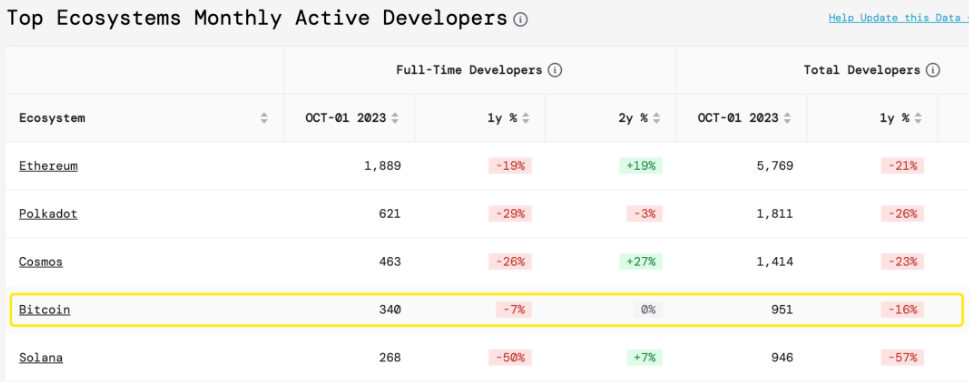Select Cosmos full-time count 463 cell

tap(350, 261)
